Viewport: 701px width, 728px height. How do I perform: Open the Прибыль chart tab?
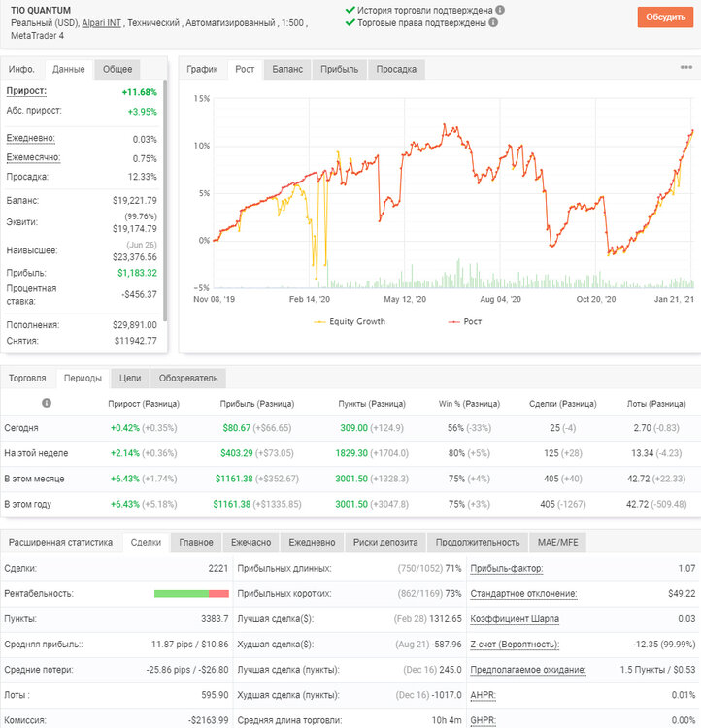pos(340,69)
